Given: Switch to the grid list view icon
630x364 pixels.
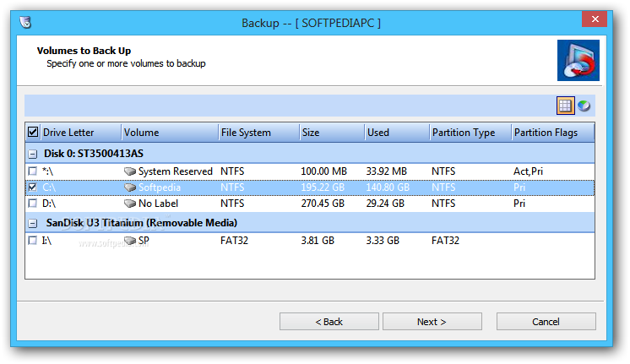Looking at the screenshot, I should coord(565,106).
